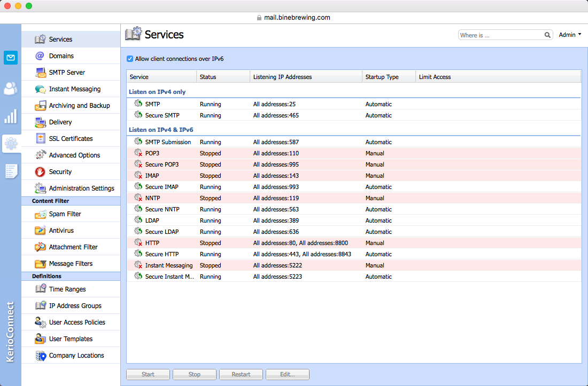588x386 pixels.
Task: Click the Spam Filter envelope icon
Action: [x=40, y=214]
